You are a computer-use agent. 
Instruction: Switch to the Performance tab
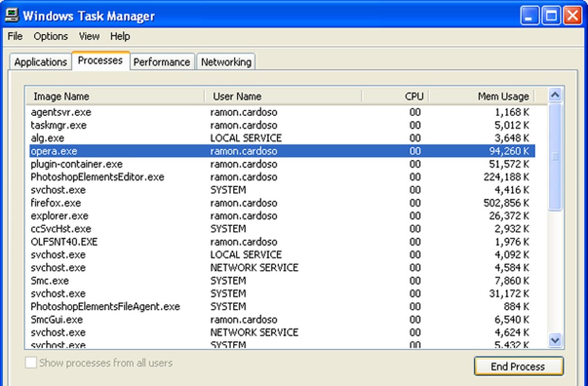[161, 62]
